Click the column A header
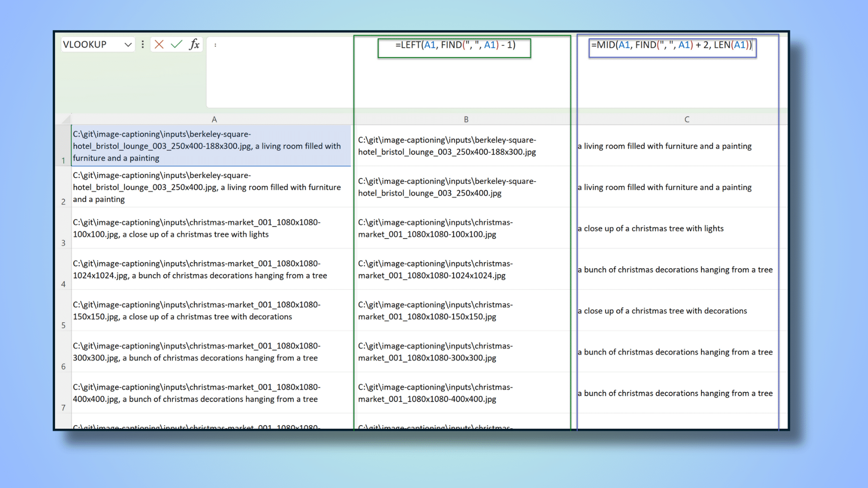 click(213, 118)
